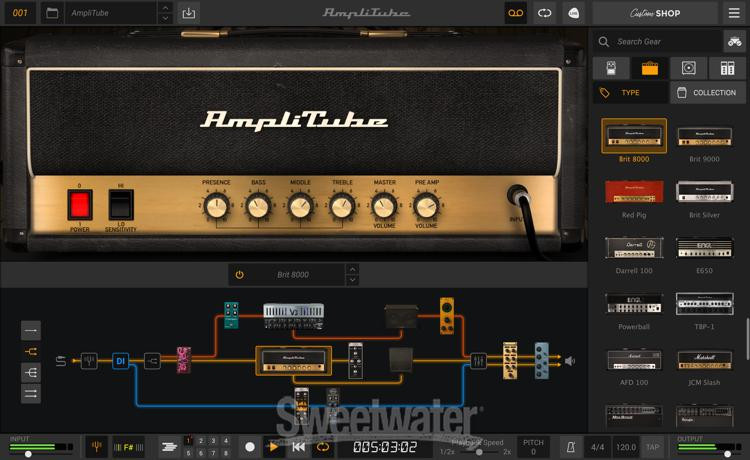
Task: Choose the JCM Slash amp
Action: (704, 360)
